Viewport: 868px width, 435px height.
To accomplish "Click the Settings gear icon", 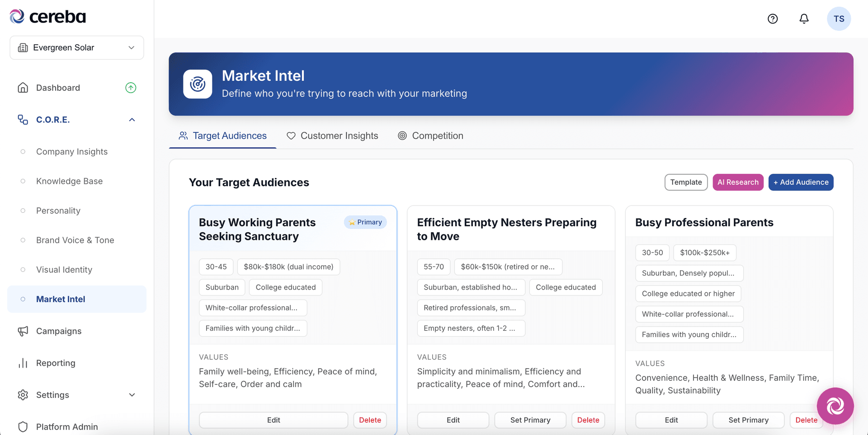I will [23, 395].
